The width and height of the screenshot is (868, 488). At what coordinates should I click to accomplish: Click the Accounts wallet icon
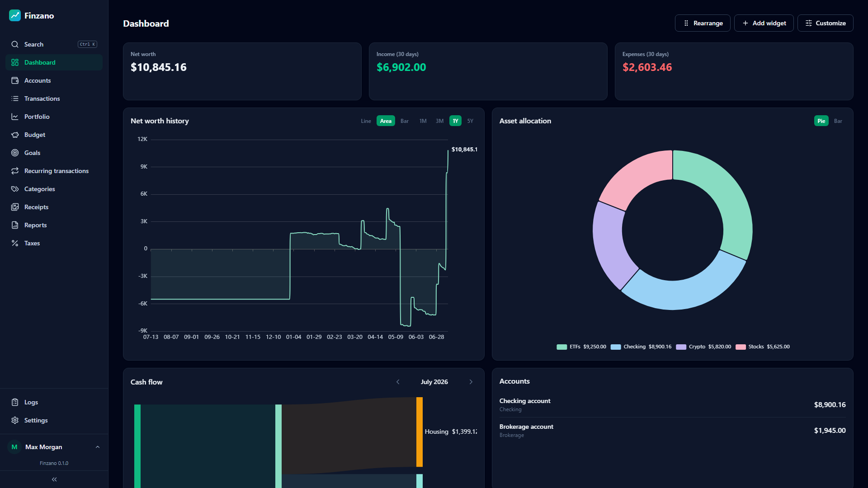(x=15, y=80)
